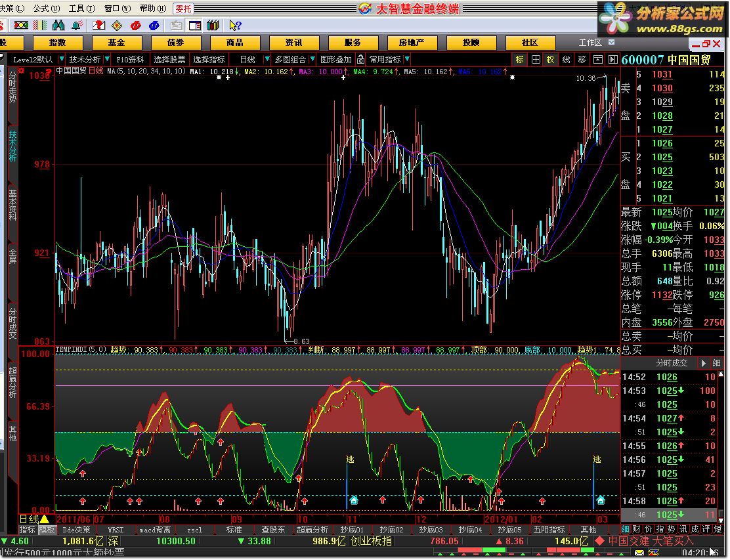The width and height of the screenshot is (730, 560).
Task: Click the grayed-out news clipboard icon
Action: [x=176, y=26]
